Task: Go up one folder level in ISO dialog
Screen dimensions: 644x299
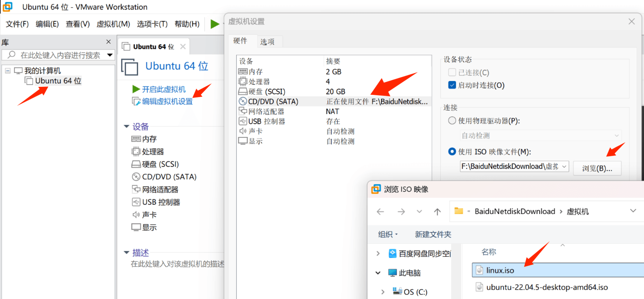Action: pos(437,212)
